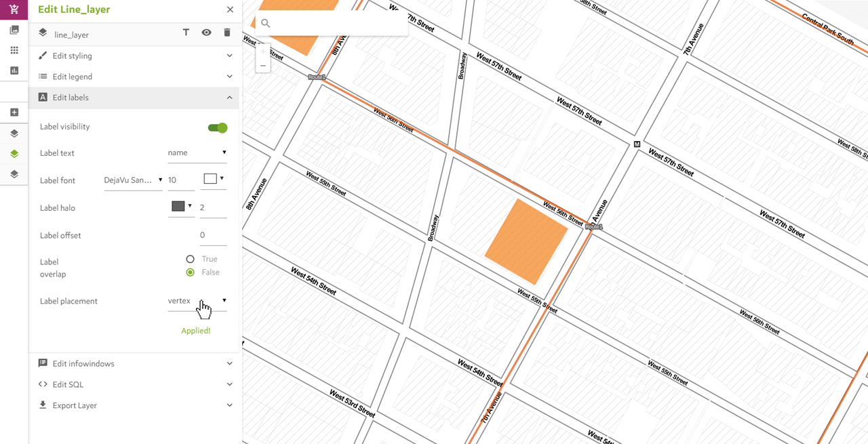This screenshot has height=444, width=868.
Task: Open the Edit styling section
Action: tap(135, 56)
